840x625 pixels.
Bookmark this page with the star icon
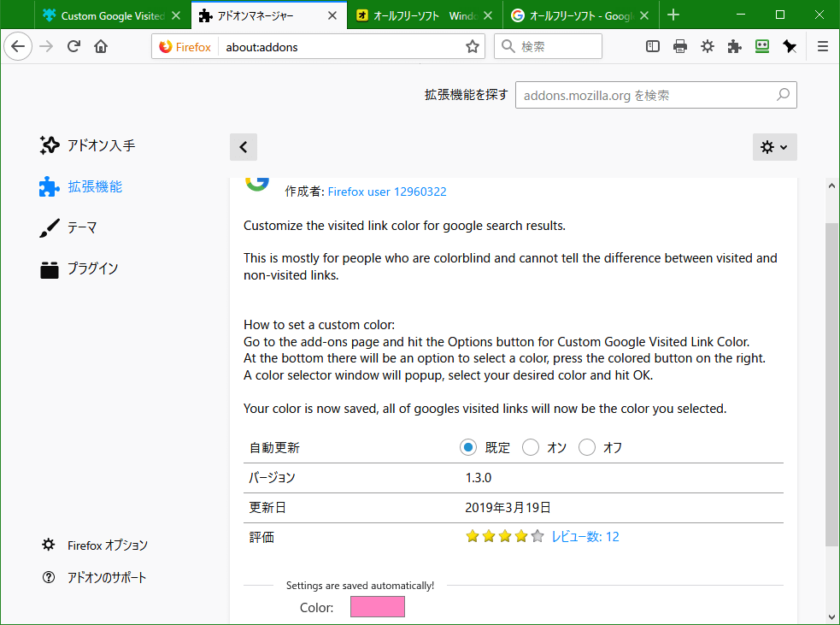coord(472,47)
